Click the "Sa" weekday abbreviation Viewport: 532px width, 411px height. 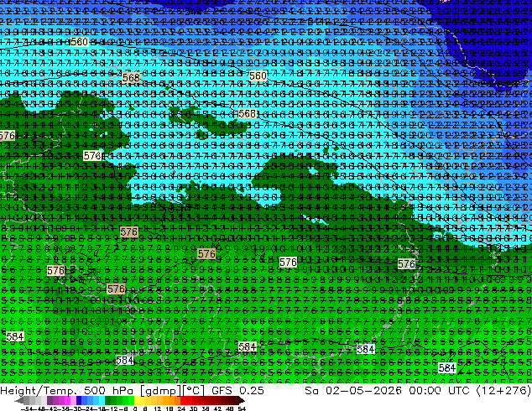312,391
